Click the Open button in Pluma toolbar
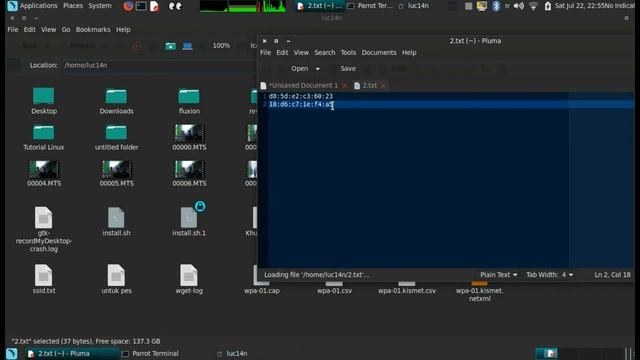This screenshot has width=640, height=360. 300,69
